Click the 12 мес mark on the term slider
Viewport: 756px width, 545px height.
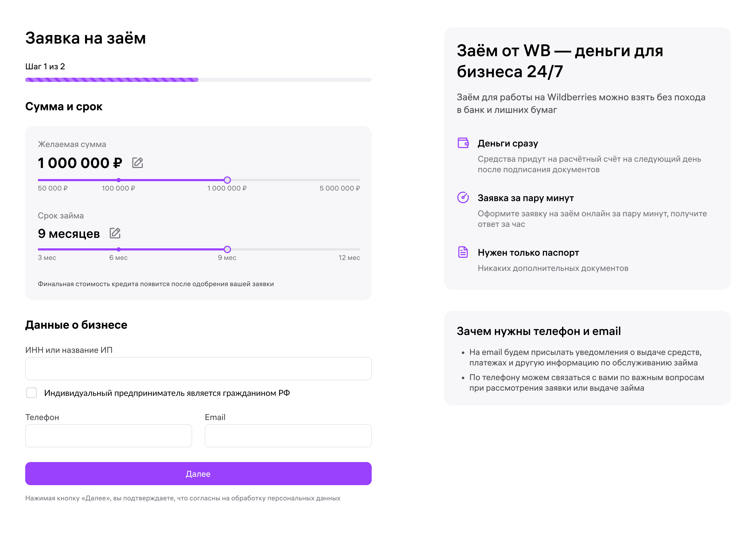pyautogui.click(x=349, y=257)
